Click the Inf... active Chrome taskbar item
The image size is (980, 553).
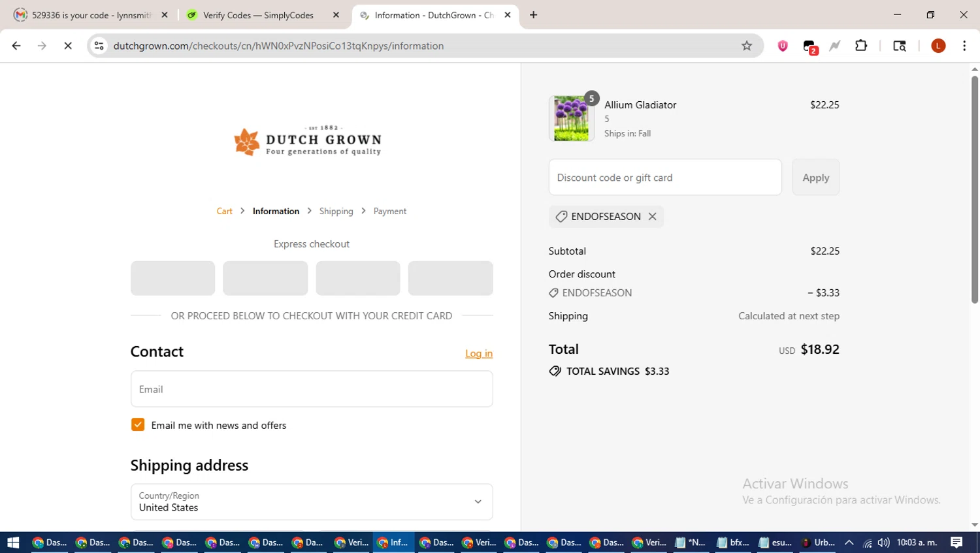(393, 543)
